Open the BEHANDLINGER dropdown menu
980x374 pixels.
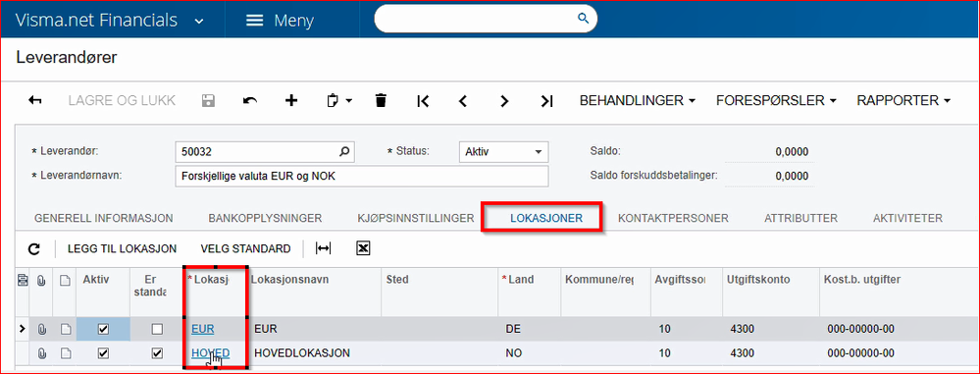[638, 101]
